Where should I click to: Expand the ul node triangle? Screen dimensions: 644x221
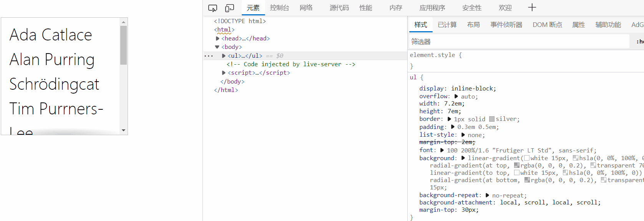[224, 56]
